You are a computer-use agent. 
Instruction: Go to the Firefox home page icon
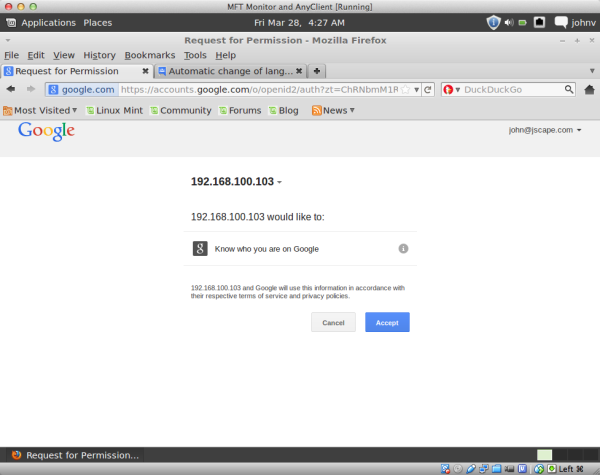click(589, 90)
